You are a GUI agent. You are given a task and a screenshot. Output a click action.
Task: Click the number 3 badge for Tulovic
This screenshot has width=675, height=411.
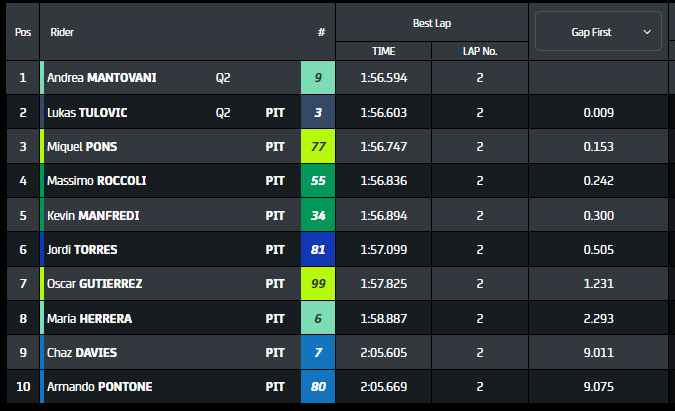(317, 113)
